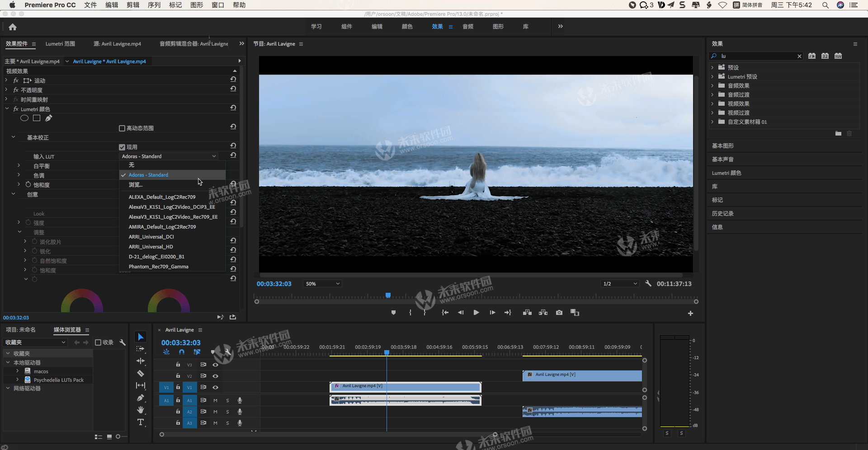Select ARRI_Universal_HD from LUT list
Viewport: 868px width, 450px height.
pyautogui.click(x=172, y=247)
